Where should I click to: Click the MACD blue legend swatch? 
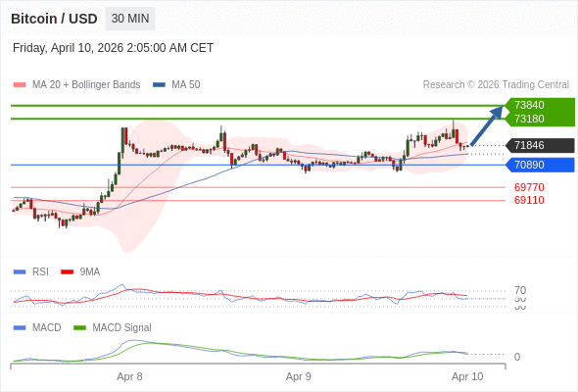pyautogui.click(x=20, y=328)
